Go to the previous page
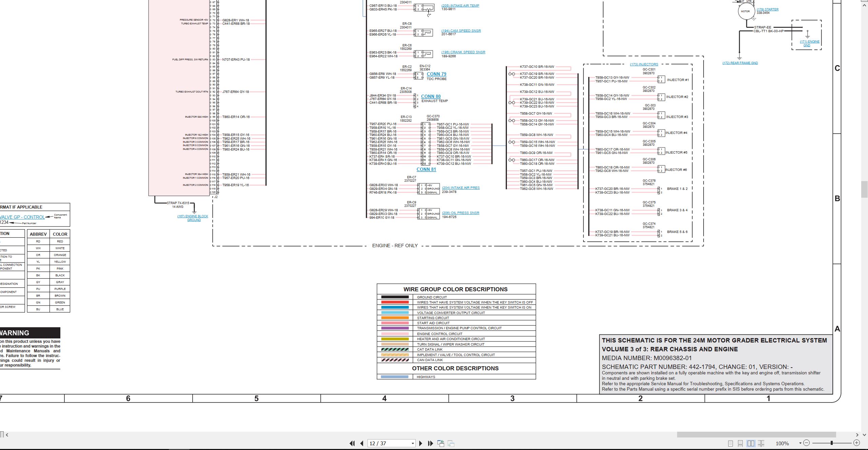This screenshot has width=868, height=450. tap(362, 443)
